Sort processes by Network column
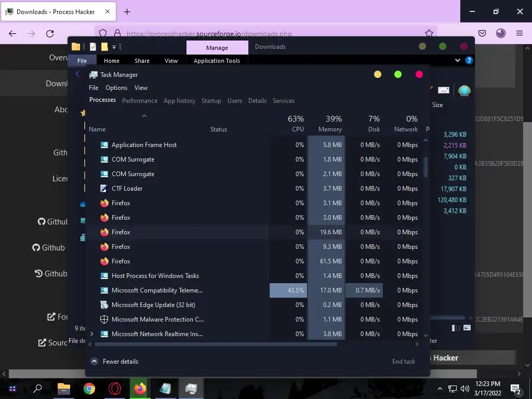532x399 pixels. point(402,124)
